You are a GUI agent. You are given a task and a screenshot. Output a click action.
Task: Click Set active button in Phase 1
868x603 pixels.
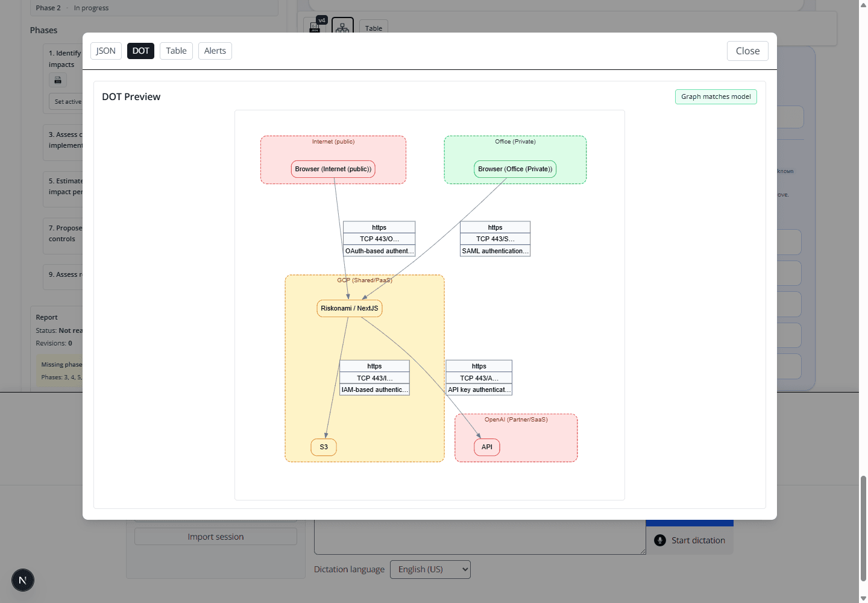pos(66,101)
